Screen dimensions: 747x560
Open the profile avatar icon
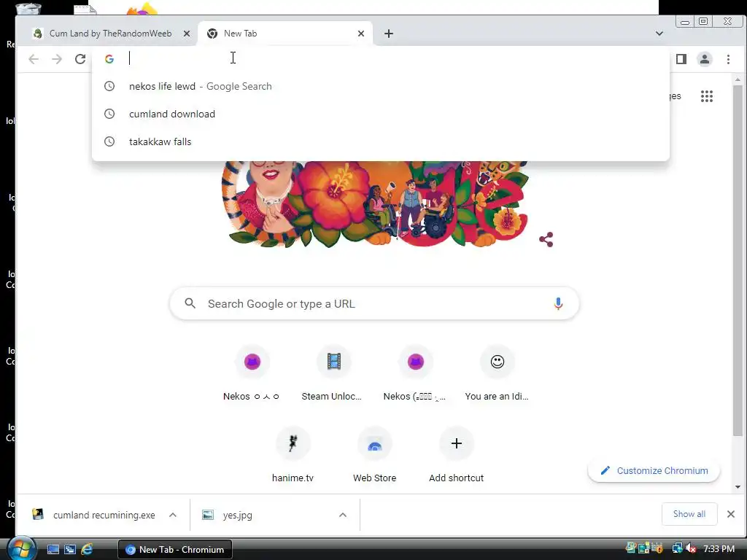(x=705, y=59)
